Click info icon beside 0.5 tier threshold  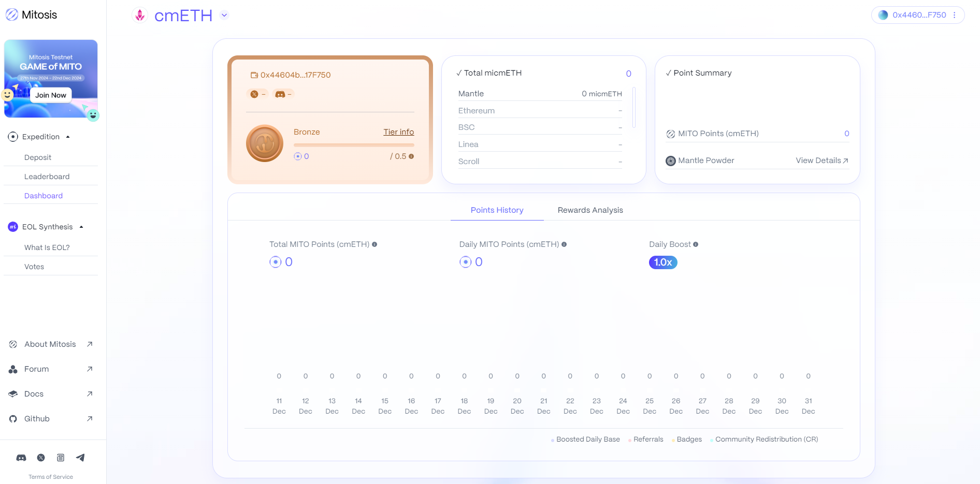(411, 156)
